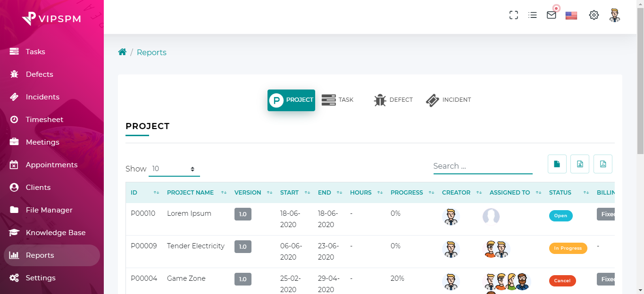The height and width of the screenshot is (294, 644).
Task: Click the plain document export button
Action: coord(557,164)
